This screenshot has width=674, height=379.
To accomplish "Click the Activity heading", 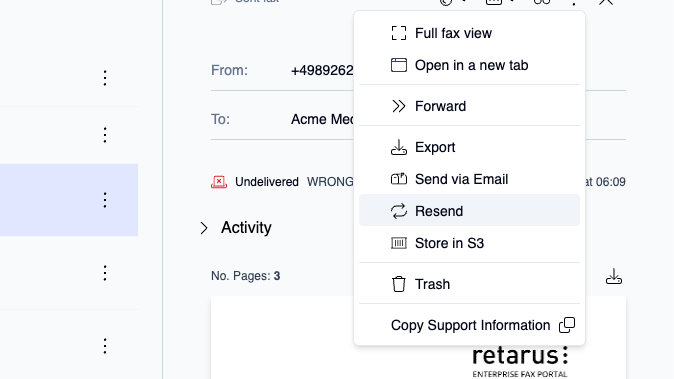I will (246, 227).
